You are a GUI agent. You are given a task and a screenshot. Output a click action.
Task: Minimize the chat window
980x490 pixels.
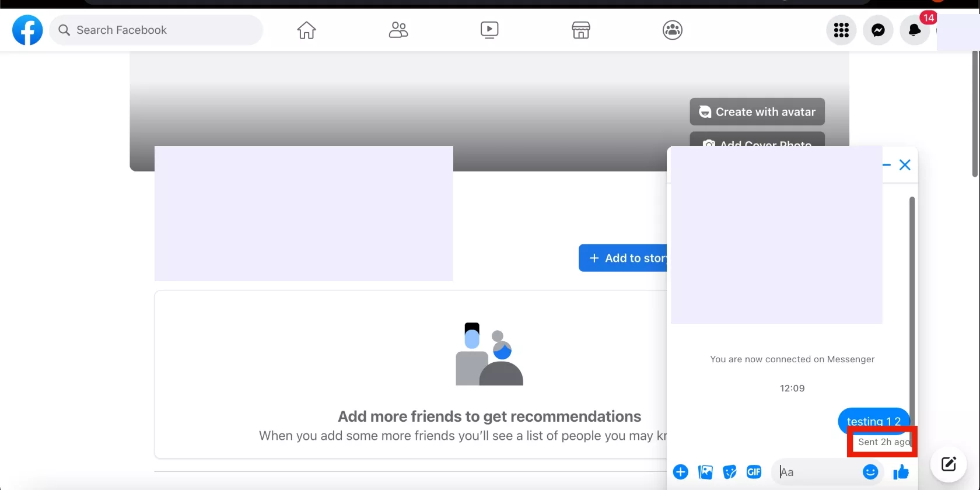pyautogui.click(x=887, y=165)
